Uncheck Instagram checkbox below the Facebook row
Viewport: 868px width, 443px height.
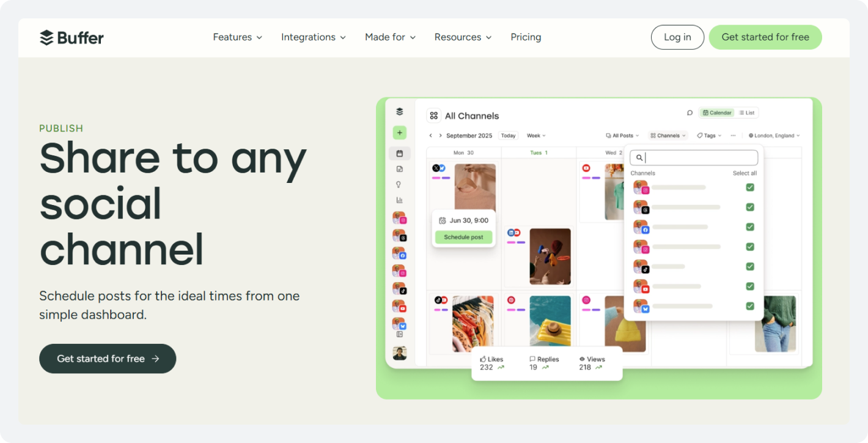tap(750, 247)
